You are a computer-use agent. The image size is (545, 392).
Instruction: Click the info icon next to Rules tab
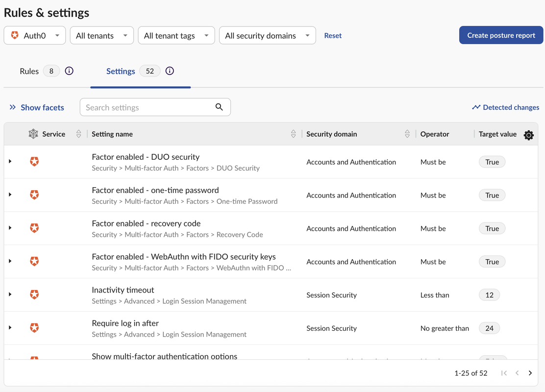69,71
